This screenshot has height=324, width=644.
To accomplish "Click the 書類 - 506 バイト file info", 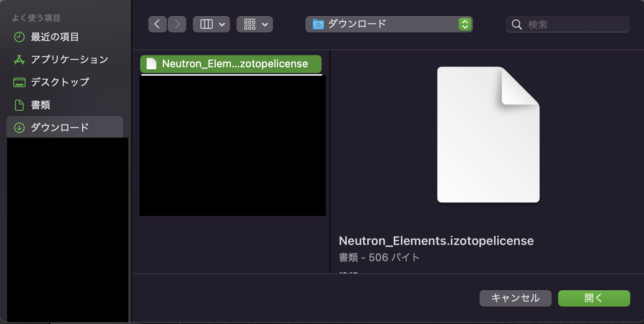I will [x=379, y=257].
